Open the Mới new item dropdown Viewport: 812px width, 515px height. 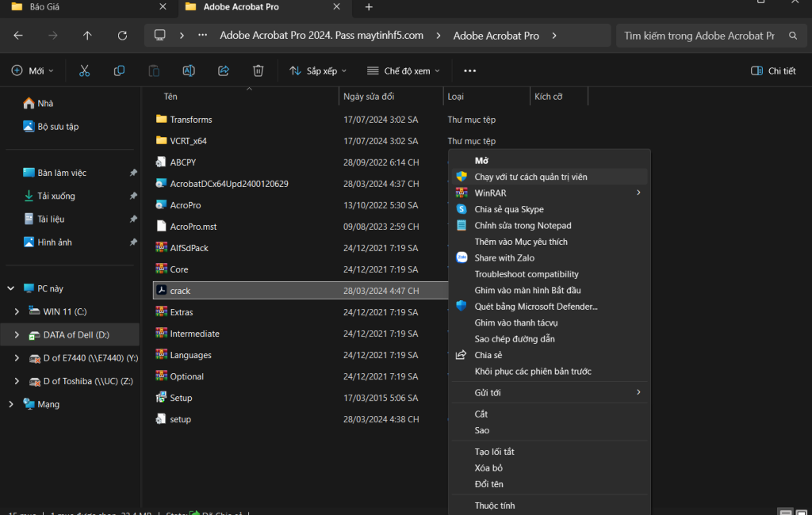point(32,71)
